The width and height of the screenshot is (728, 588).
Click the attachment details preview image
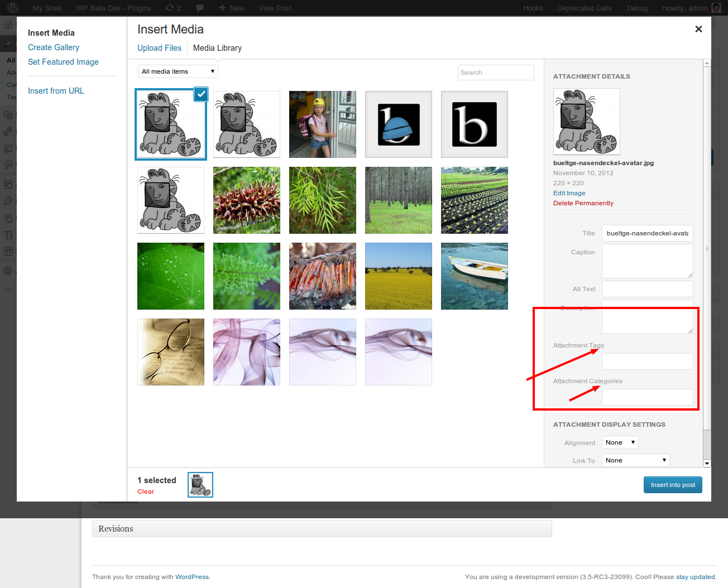[x=587, y=122]
